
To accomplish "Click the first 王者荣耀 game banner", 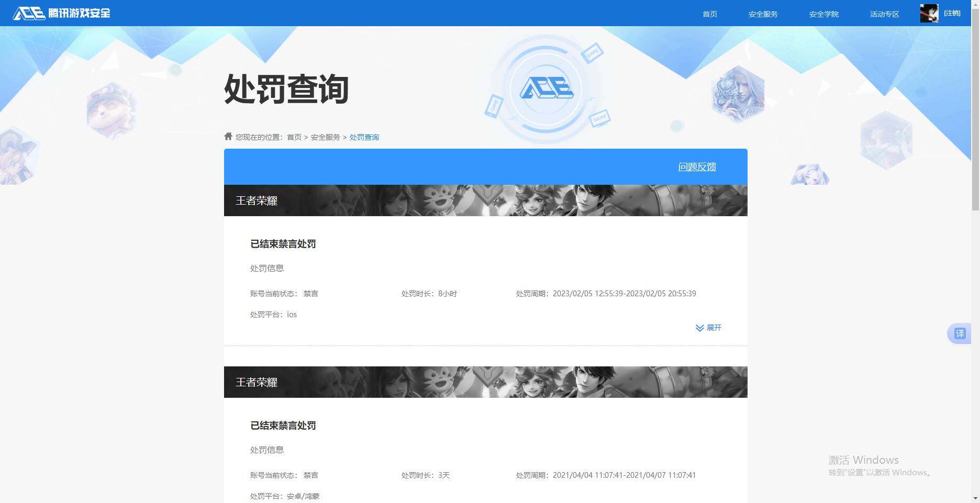I will pos(485,200).
